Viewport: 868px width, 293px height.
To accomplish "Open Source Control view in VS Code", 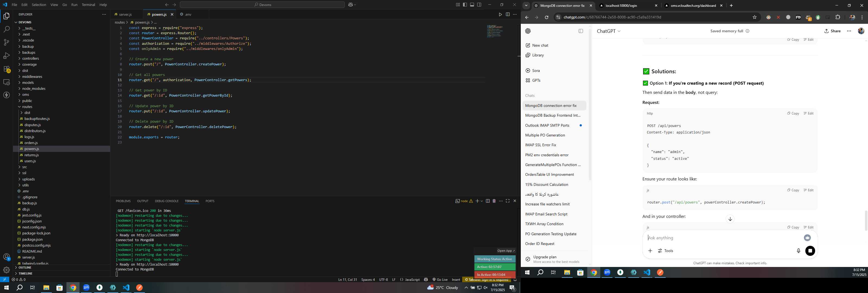I will [7, 43].
